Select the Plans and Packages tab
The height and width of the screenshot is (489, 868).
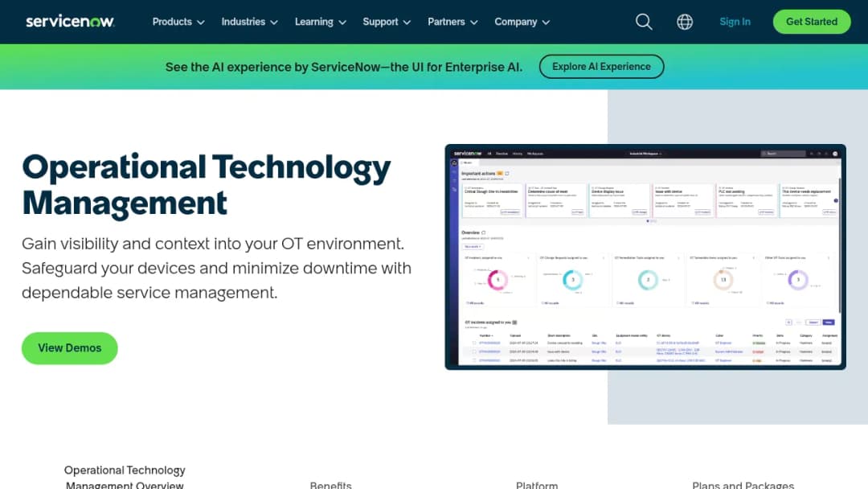(743, 485)
